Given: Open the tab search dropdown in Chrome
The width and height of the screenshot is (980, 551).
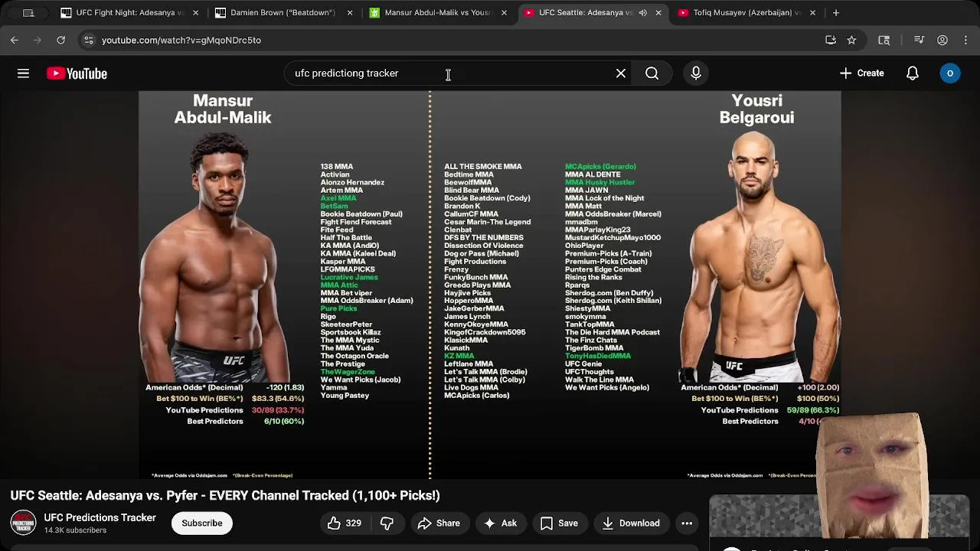Looking at the screenshot, I should point(28,13).
